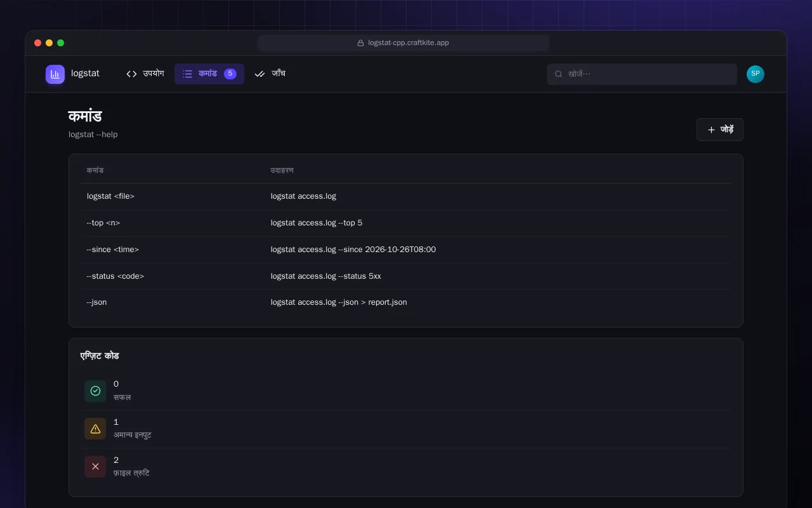Image resolution: width=812 pixels, height=508 pixels.
Task: Click the logstat access.log --status 5xx example
Action: pyautogui.click(x=326, y=276)
